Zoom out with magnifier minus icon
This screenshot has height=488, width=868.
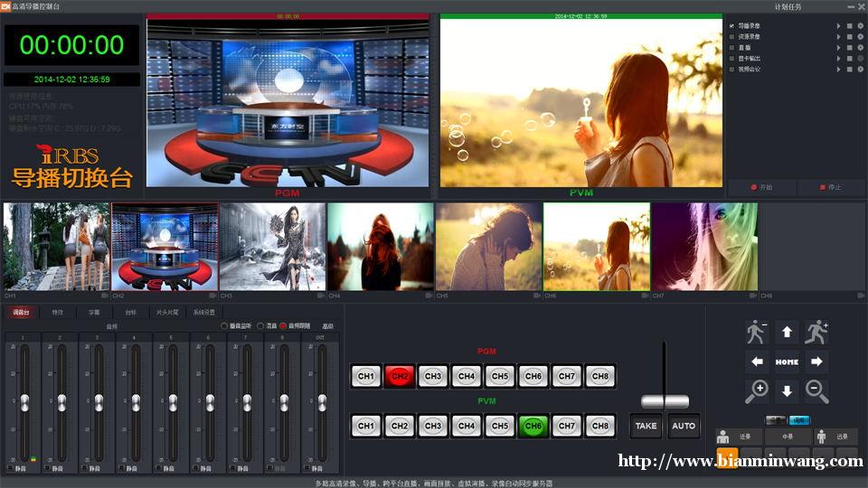[816, 391]
